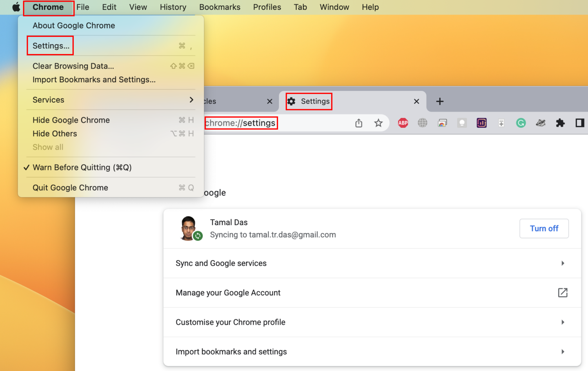Open the Grammarly extension icon
Screen dimensions: 588x371
[x=521, y=123]
